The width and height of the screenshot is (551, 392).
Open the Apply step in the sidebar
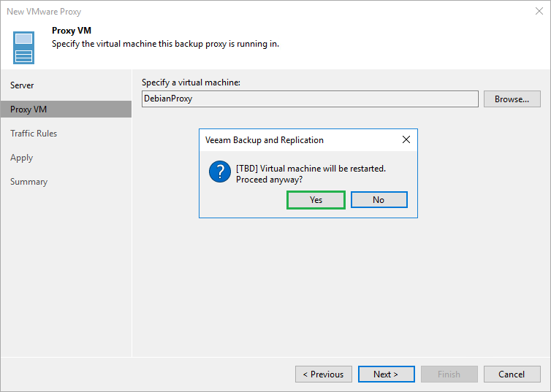pos(21,158)
